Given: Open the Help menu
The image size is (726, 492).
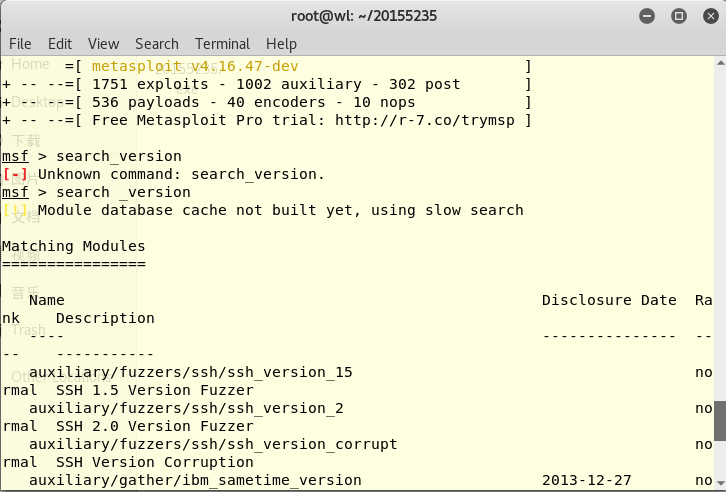Looking at the screenshot, I should (x=281, y=44).
